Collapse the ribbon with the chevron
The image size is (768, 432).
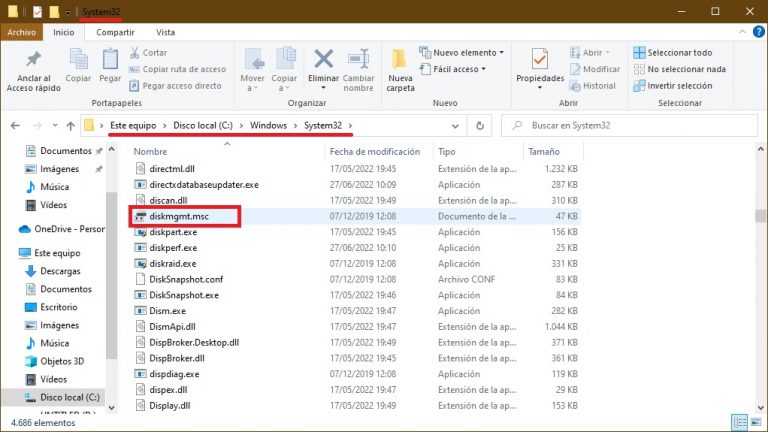[742, 32]
